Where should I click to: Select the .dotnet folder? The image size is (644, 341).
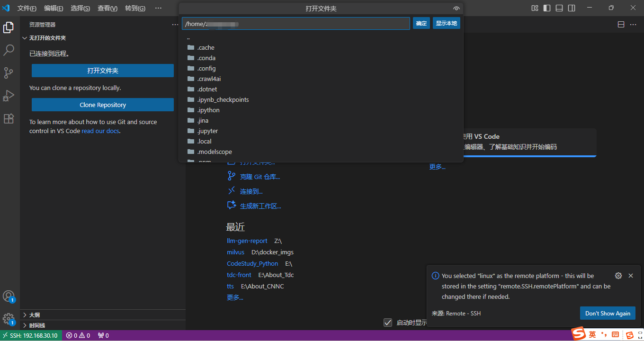click(x=321, y=89)
